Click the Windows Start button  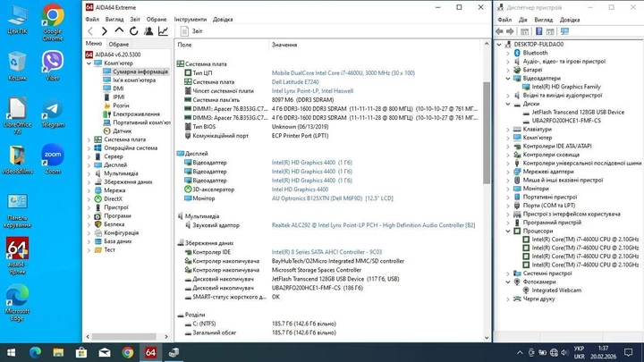[11, 352]
